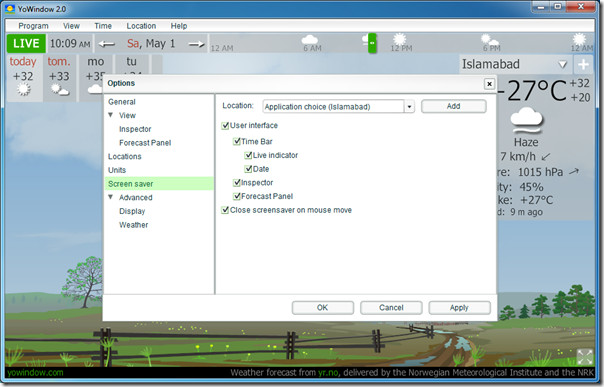The height and width of the screenshot is (387, 604).
Task: Open the yowindow.com link
Action: click(x=35, y=373)
